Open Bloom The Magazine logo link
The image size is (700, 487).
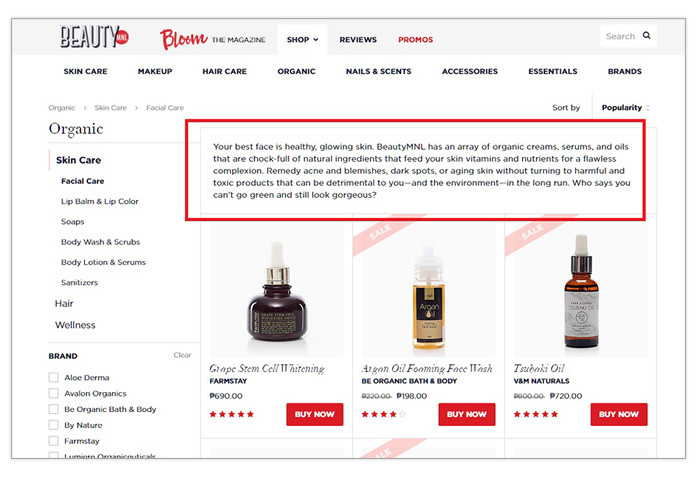213,39
